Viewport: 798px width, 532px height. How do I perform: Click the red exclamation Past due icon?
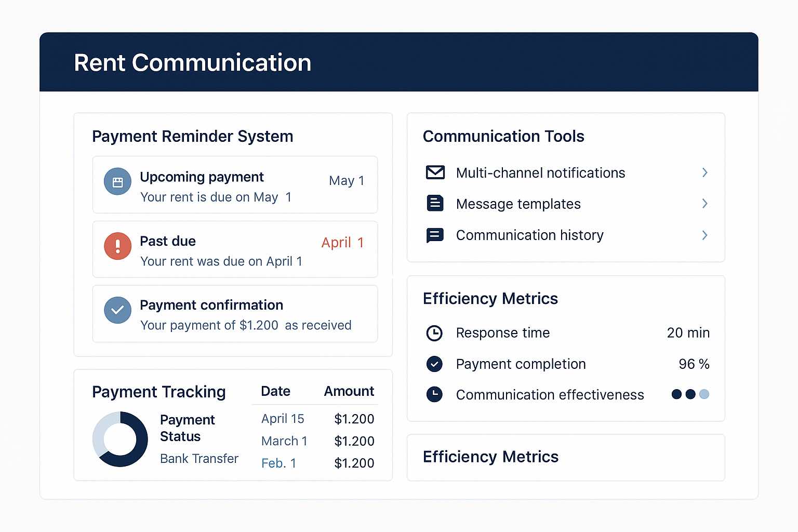[117, 246]
